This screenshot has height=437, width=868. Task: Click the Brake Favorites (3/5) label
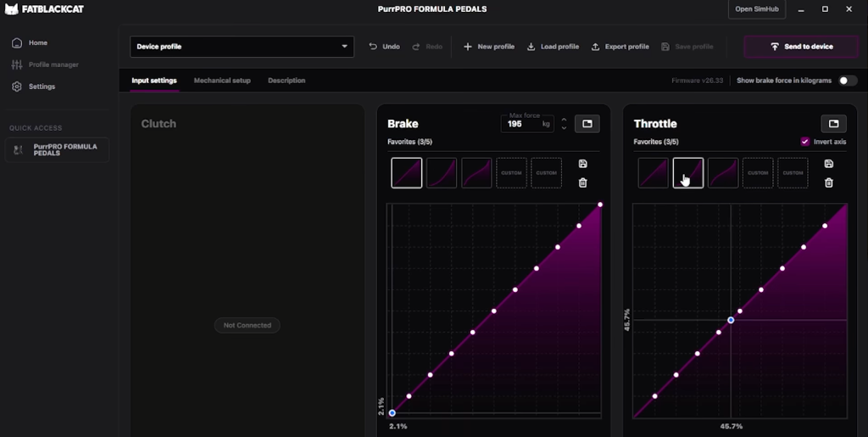pyautogui.click(x=409, y=142)
